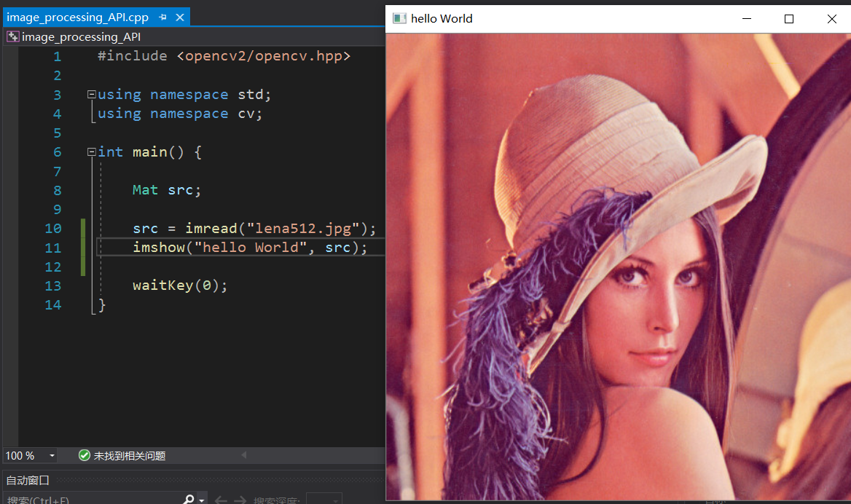Close the hello World image window
Image resolution: width=851 pixels, height=504 pixels.
click(x=831, y=18)
